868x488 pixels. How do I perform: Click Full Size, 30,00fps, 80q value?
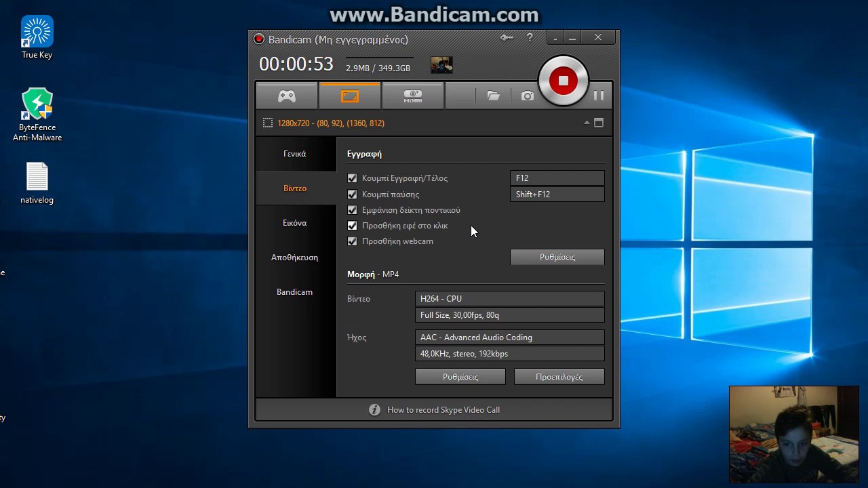[509, 315]
